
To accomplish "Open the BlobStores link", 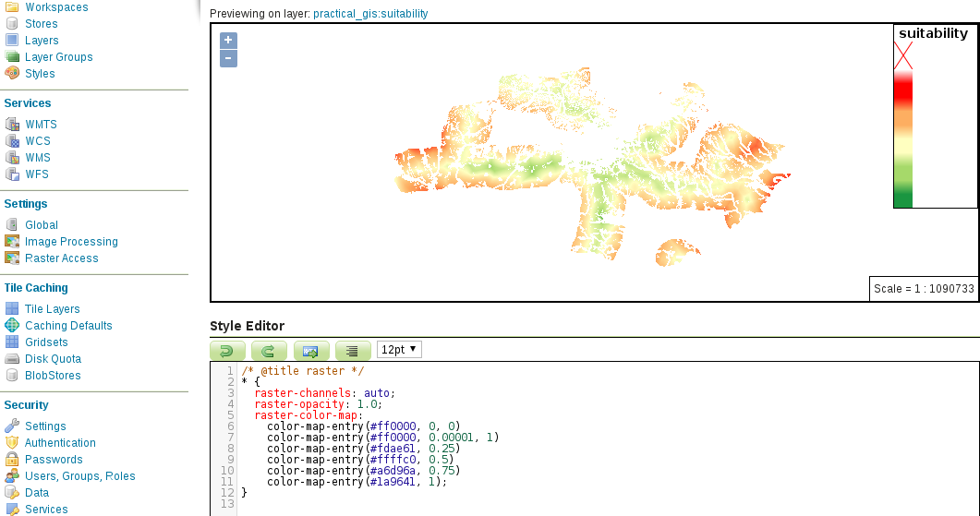I will pyautogui.click(x=54, y=376).
